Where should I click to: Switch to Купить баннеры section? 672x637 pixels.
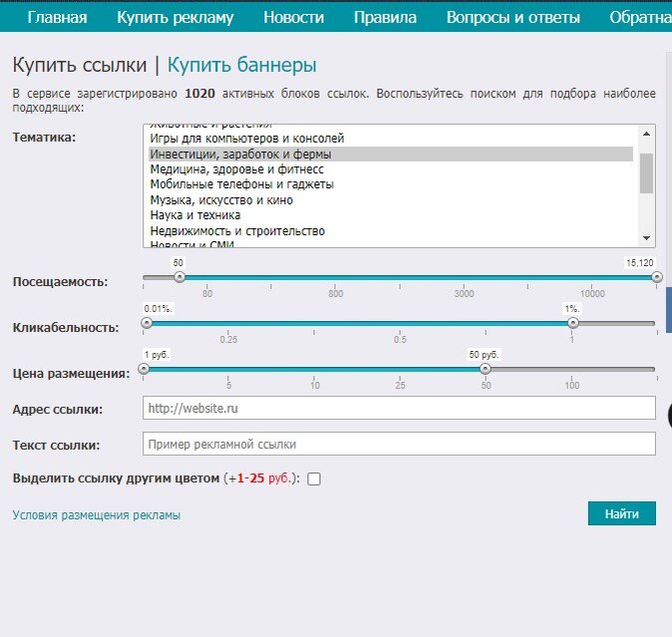(241, 65)
